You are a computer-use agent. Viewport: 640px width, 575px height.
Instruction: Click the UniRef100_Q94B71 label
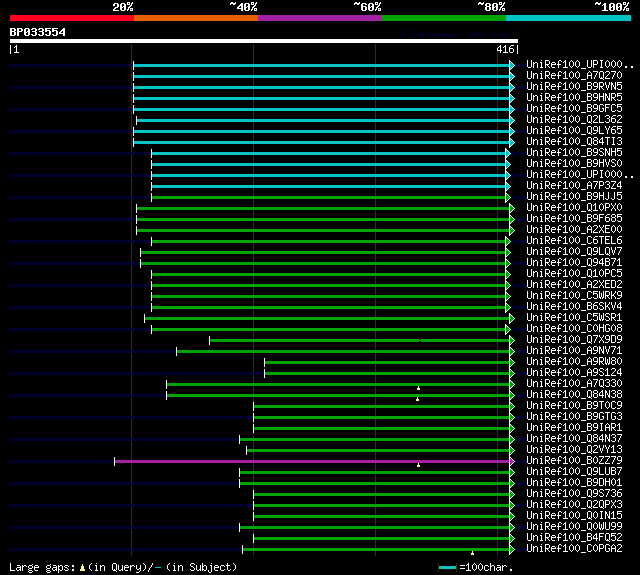point(574,263)
